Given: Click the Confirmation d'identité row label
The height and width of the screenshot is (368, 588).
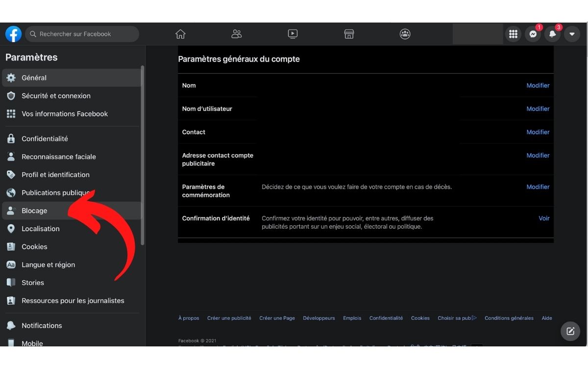Looking at the screenshot, I should [216, 218].
